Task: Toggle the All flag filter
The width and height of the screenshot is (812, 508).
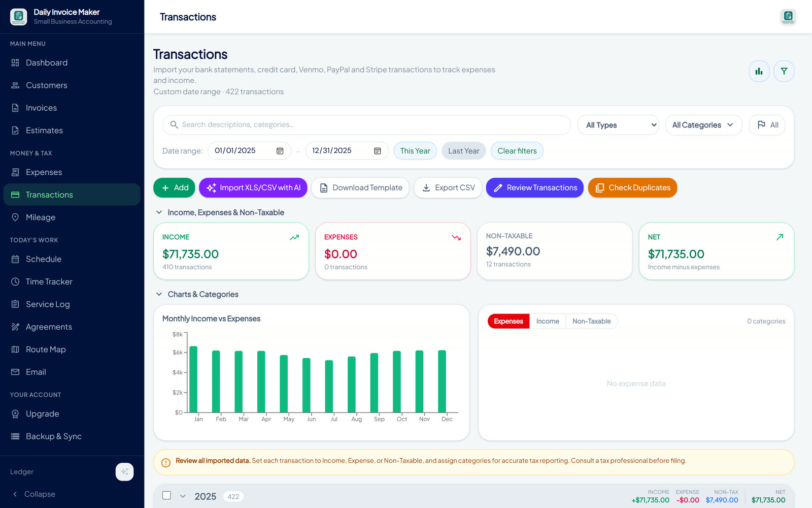Action: point(767,125)
